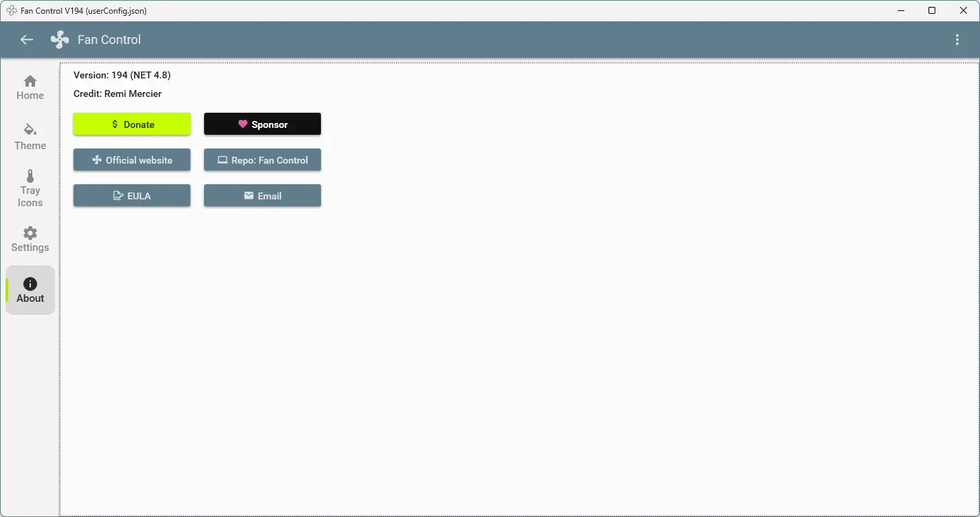Click the Sponsor button
Image resolution: width=980 pixels, height=517 pixels.
(x=263, y=124)
